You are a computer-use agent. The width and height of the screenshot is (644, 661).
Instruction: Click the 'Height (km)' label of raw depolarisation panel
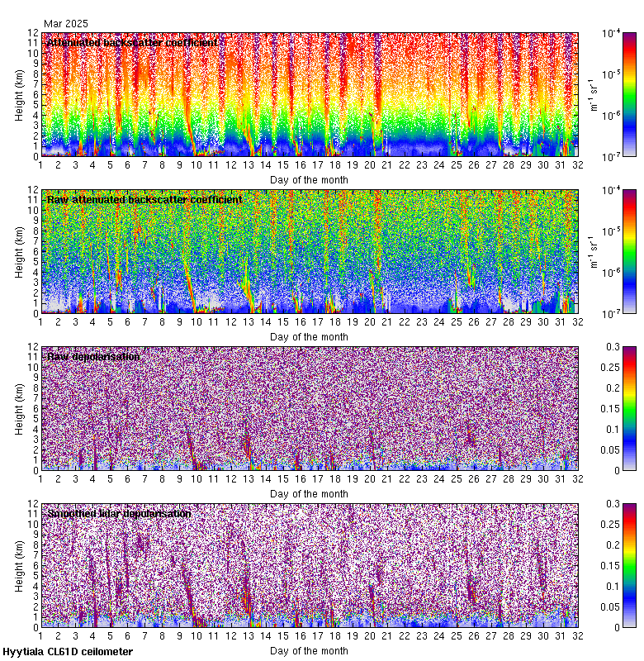pyautogui.click(x=19, y=408)
